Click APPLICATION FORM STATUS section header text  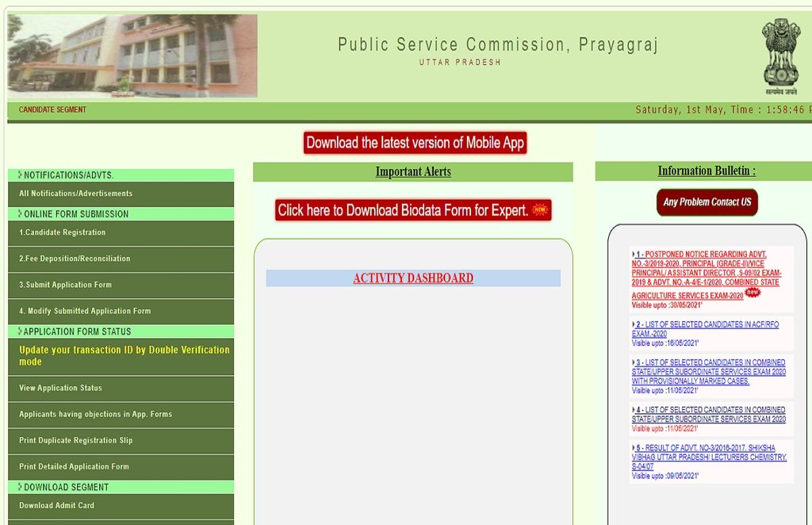[77, 331]
